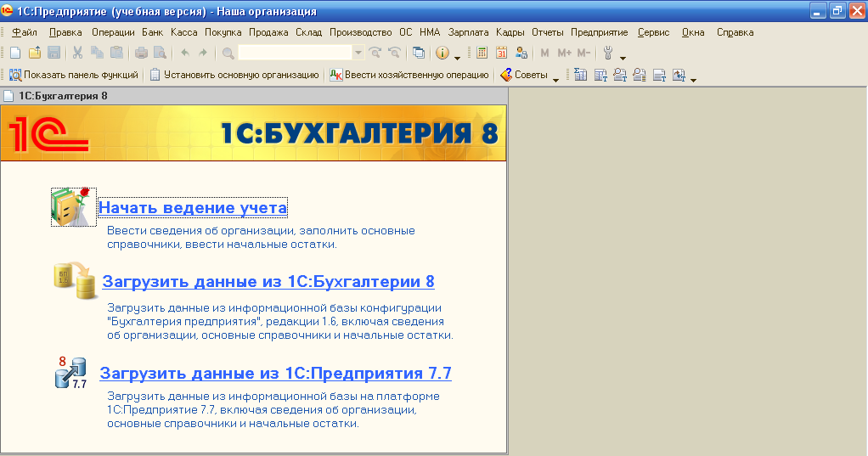Open the Кадры menu
Image resolution: width=868 pixels, height=456 pixels.
pyautogui.click(x=510, y=32)
